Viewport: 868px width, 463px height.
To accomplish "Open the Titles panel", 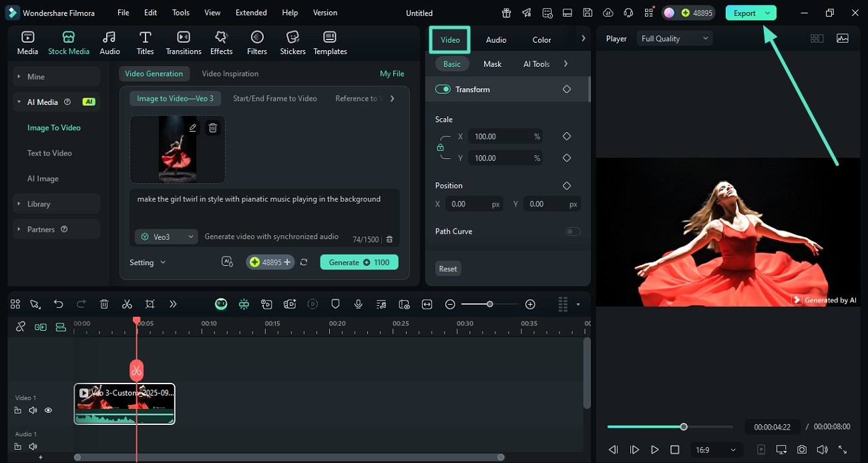I will (x=145, y=43).
